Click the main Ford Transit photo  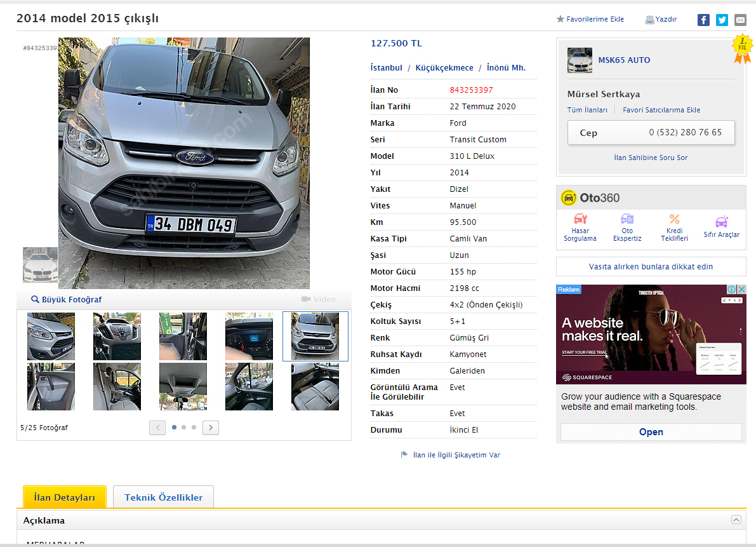coord(184,163)
